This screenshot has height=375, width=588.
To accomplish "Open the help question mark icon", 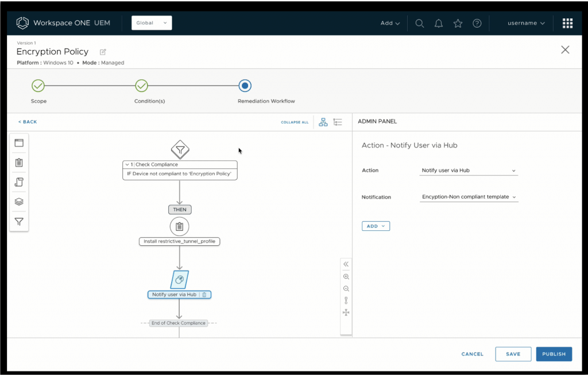I will pos(477,24).
